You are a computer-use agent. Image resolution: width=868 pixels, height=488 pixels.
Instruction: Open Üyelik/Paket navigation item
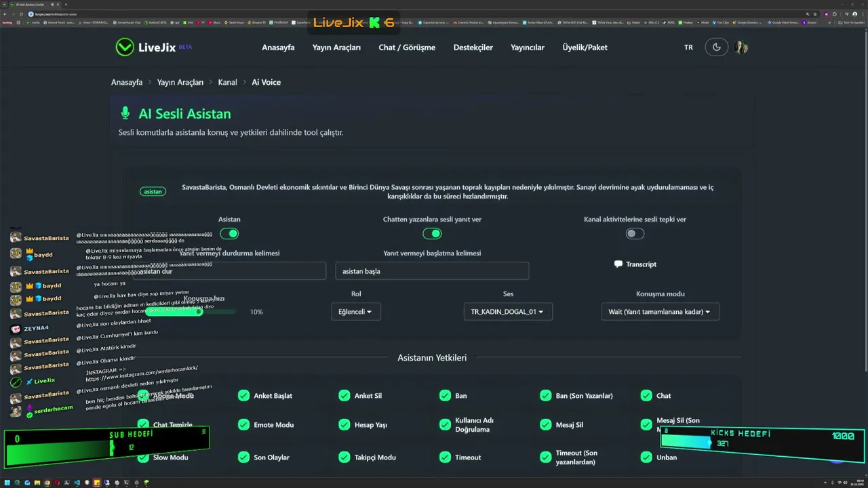tap(585, 47)
